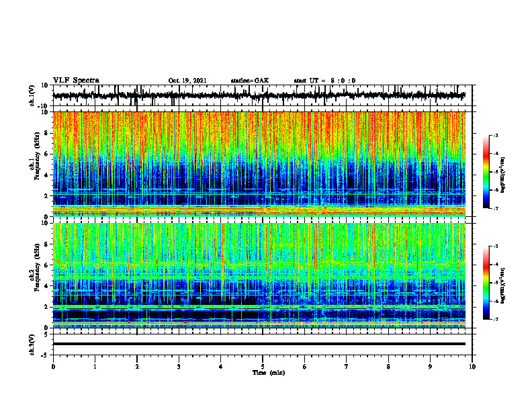This screenshot has height=411, width=532.
Task: Click the "ch.3(V)" axis label
Action: coord(32,345)
